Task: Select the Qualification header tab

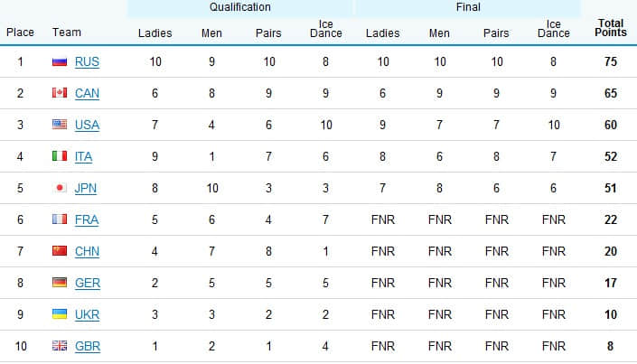Action: click(240, 7)
